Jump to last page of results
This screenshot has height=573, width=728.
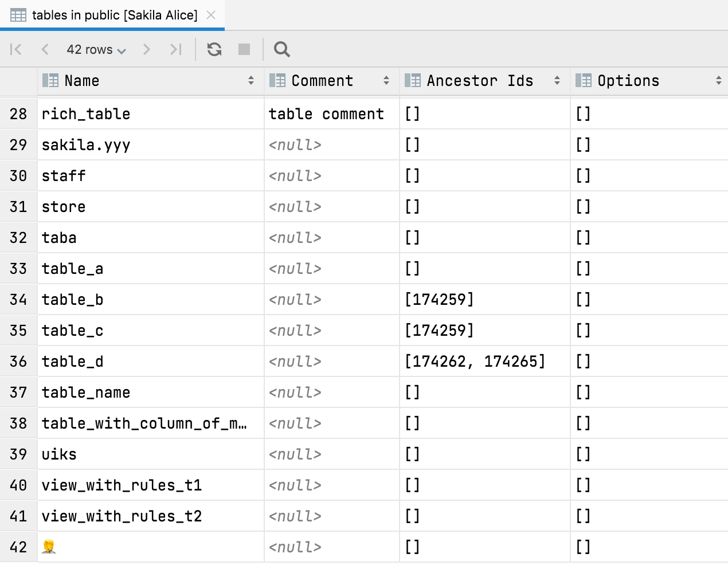coord(175,49)
